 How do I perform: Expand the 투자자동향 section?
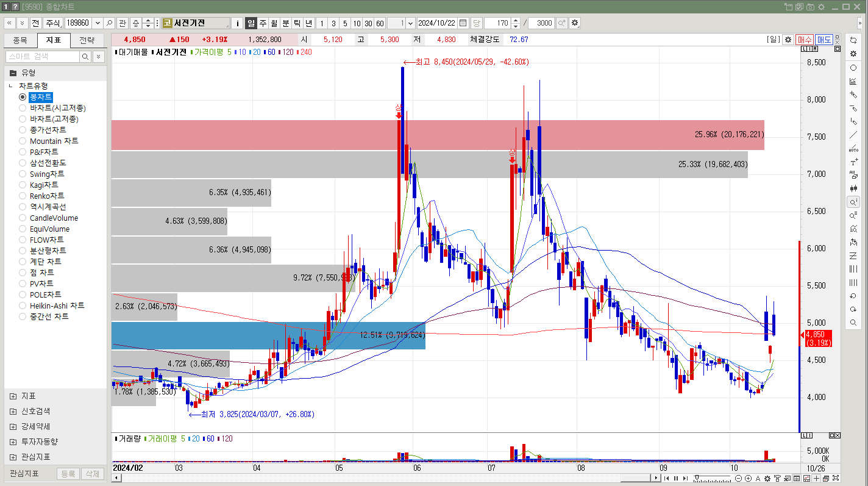click(x=13, y=441)
